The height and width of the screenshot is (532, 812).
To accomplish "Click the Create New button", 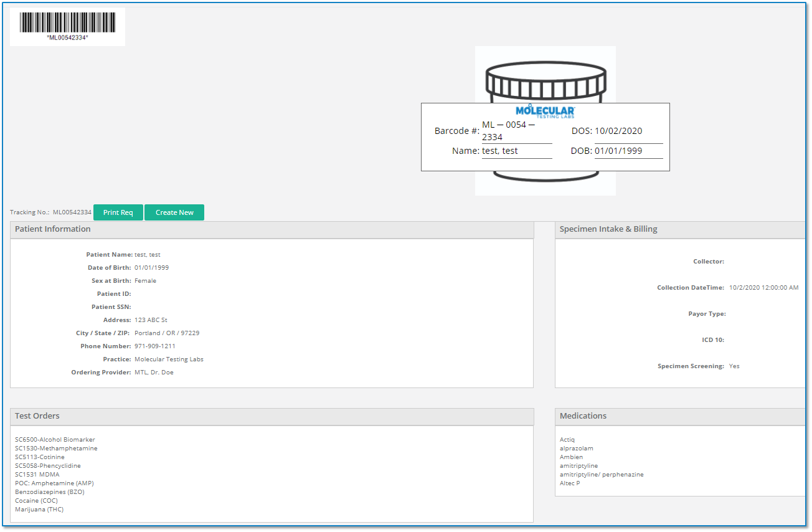I will [x=174, y=212].
